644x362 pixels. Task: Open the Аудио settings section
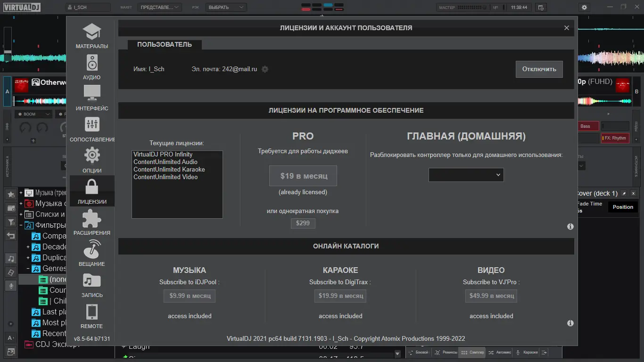[x=92, y=67]
